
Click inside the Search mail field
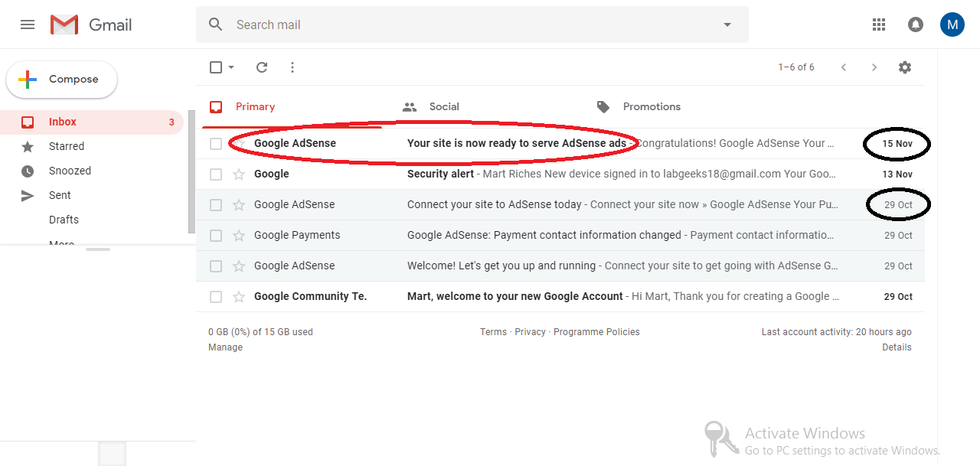459,24
